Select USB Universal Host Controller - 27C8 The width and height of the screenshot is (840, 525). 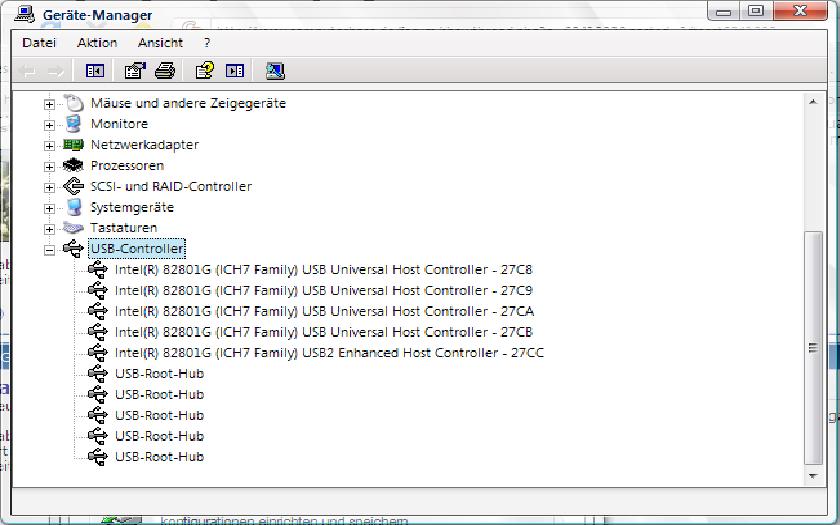click(324, 269)
